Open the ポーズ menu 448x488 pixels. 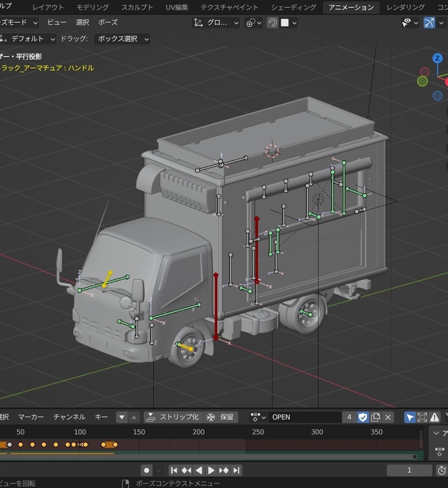(x=108, y=22)
